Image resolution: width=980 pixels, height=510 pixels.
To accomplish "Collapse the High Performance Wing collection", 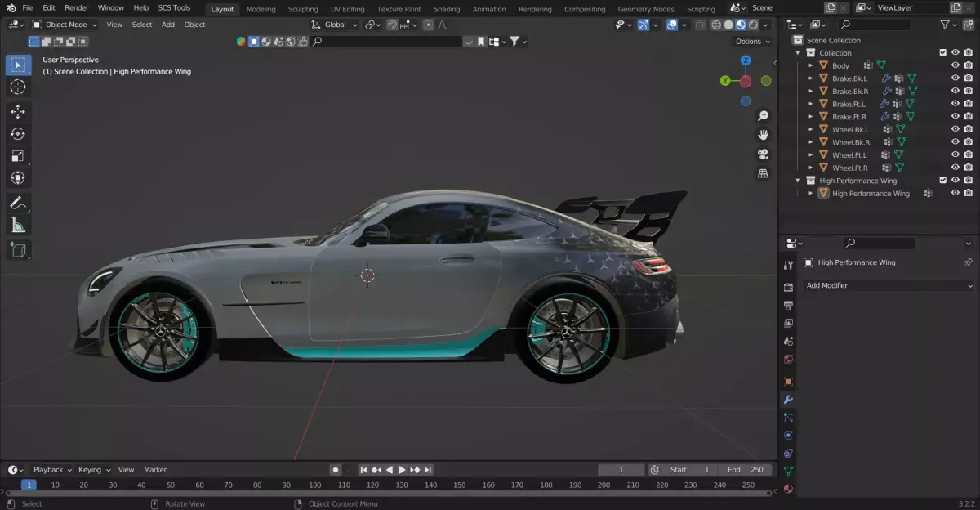I will (x=799, y=181).
